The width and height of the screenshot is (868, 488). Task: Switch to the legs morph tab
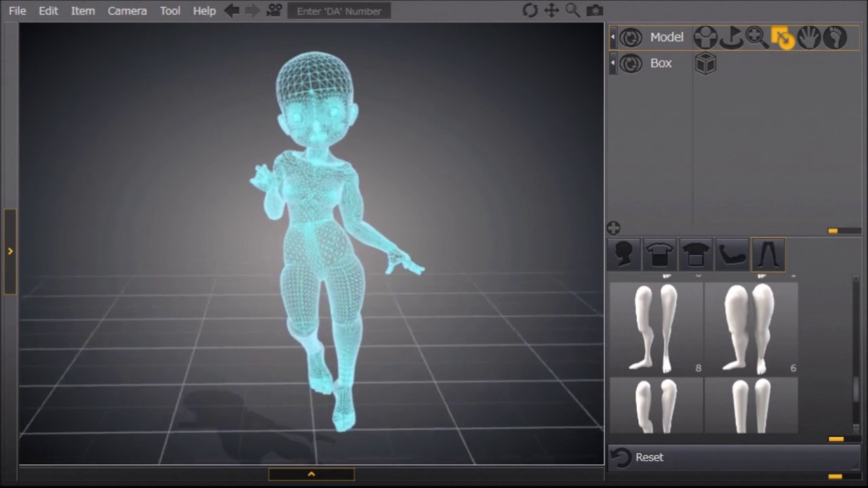tap(768, 255)
